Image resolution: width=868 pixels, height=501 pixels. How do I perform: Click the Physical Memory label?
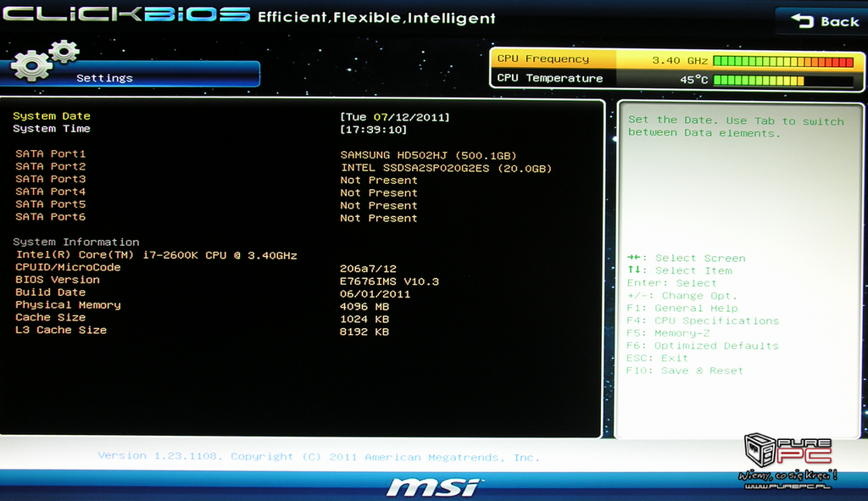pos(68,305)
